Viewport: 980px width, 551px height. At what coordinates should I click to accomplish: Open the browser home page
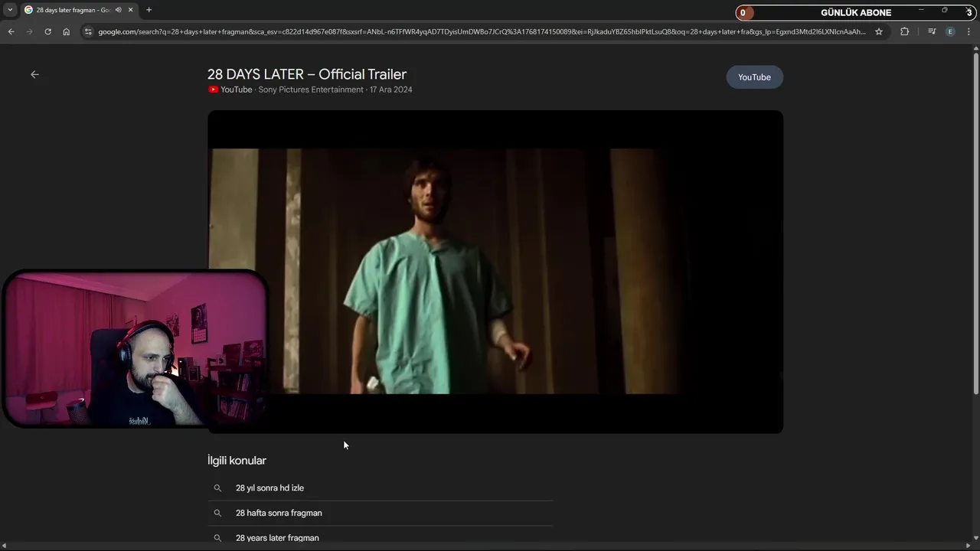[66, 31]
